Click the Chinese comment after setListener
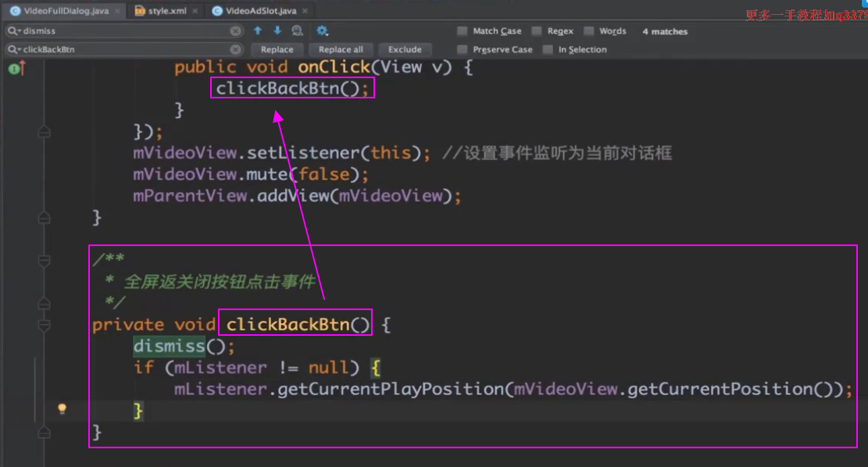This screenshot has width=868, height=467. 557,153
